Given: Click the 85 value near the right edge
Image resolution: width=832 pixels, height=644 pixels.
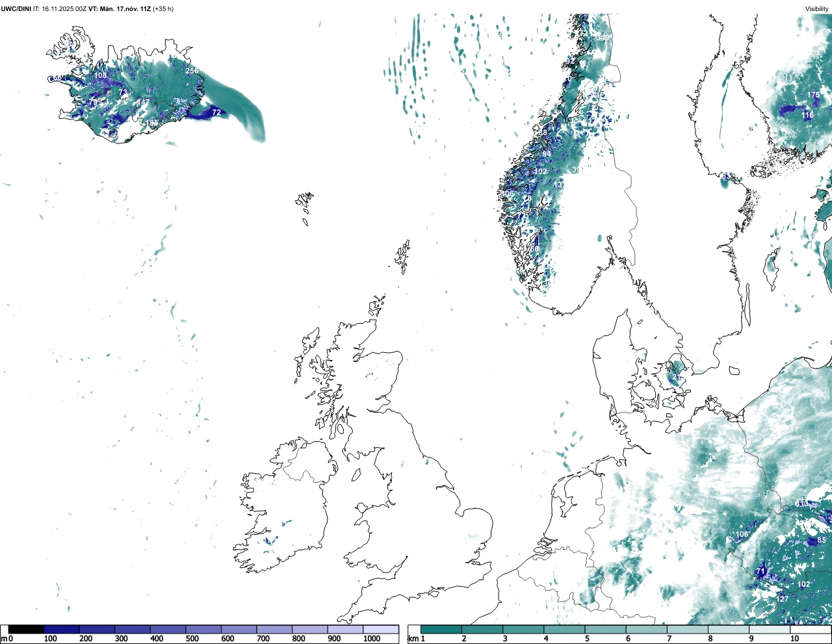Looking at the screenshot, I should click(x=822, y=540).
